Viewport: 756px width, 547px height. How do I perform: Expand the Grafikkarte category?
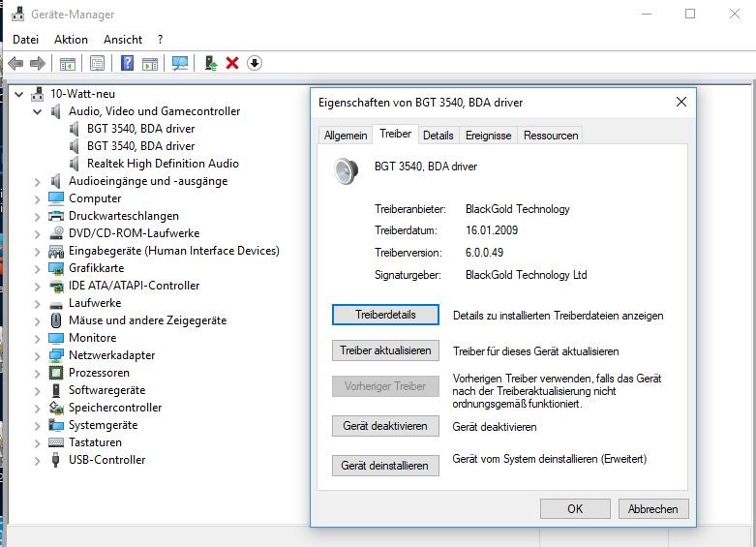tap(38, 268)
